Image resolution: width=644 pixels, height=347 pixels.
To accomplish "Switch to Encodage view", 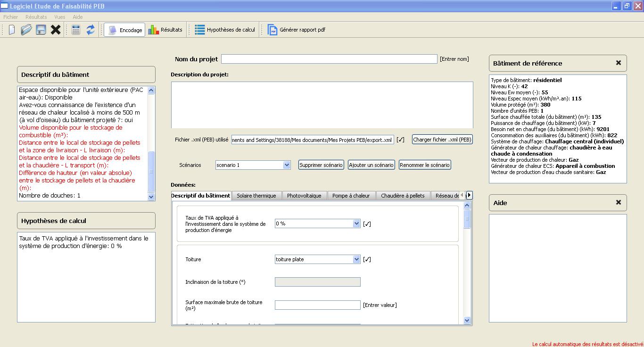I will coord(124,30).
